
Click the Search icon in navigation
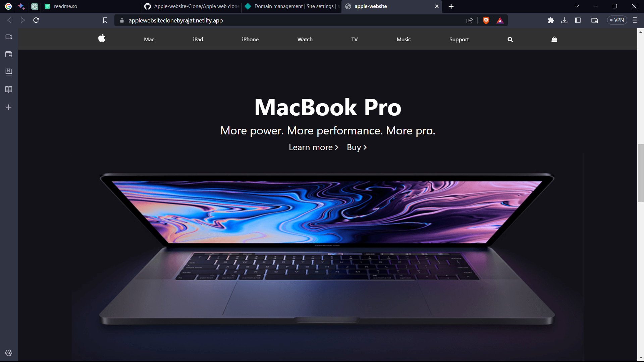[x=510, y=39]
